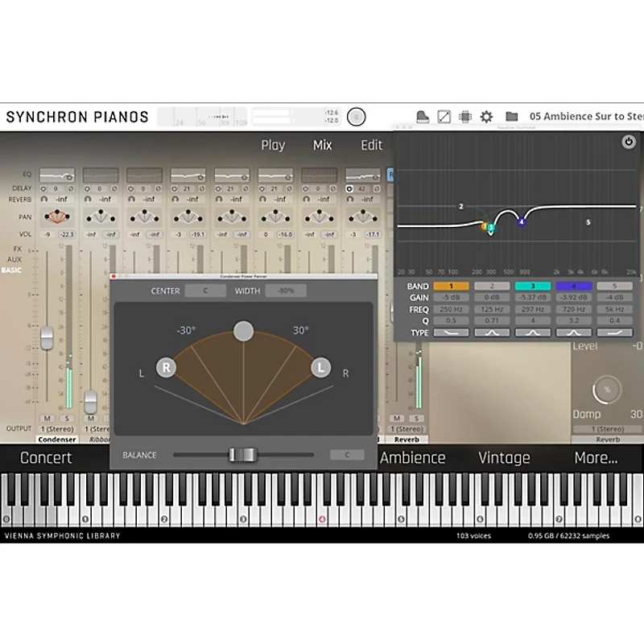Click the band 3 GAIN field (-5.37 dB)
The image size is (644, 644).
533,298
